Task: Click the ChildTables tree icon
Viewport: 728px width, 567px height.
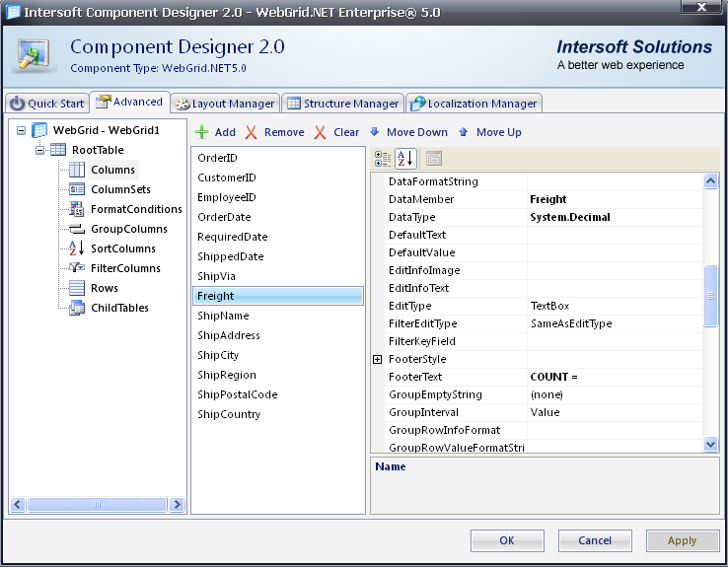Action: 77,308
